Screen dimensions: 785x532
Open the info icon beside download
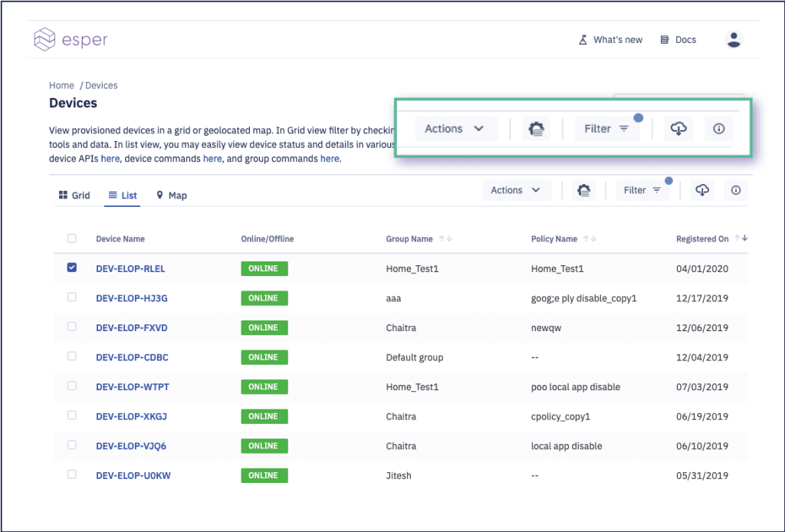pos(735,190)
